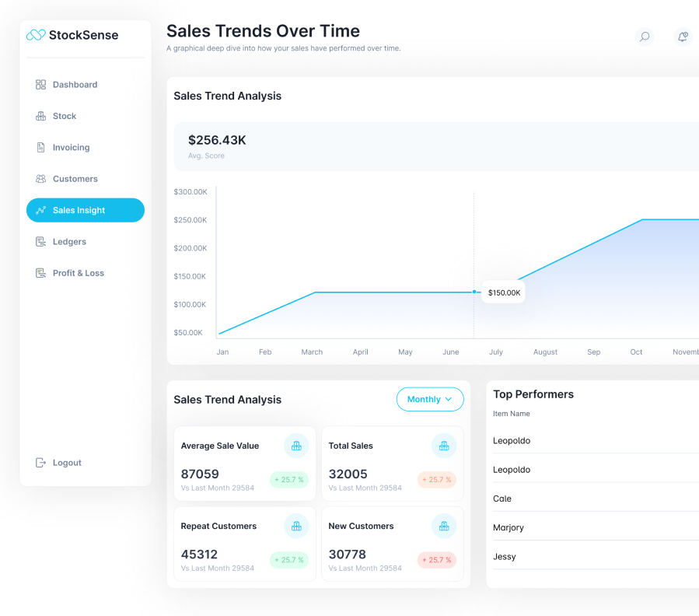Select Marjory row in Top Performers
Screen dimensions: 699x616
(596, 527)
